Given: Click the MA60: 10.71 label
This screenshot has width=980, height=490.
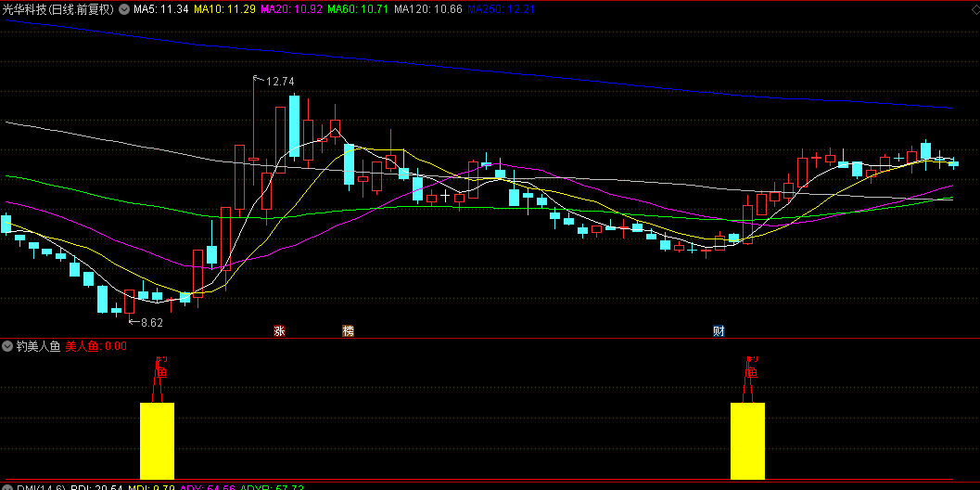Looking at the screenshot, I should click(359, 9).
